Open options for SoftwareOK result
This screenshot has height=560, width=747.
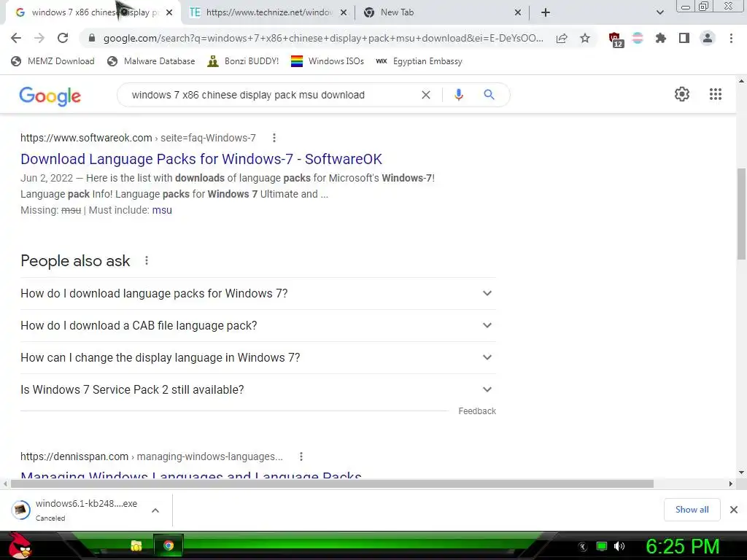pyautogui.click(x=274, y=138)
